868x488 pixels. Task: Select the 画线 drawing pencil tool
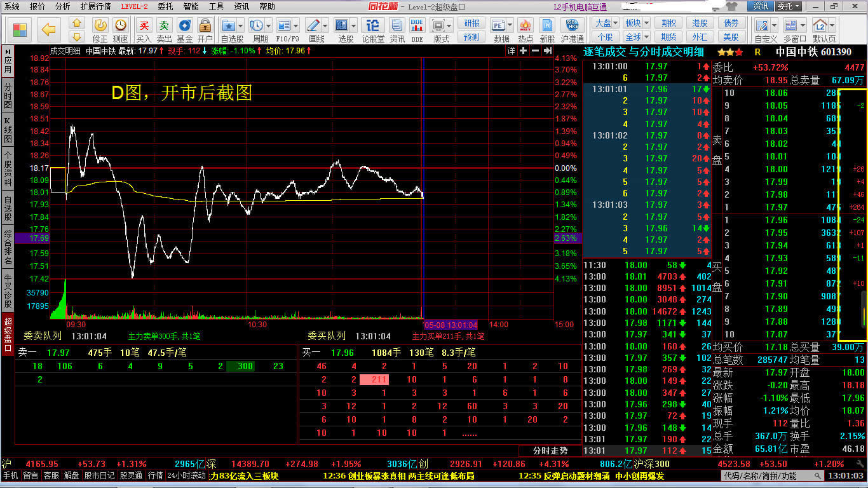(313, 25)
